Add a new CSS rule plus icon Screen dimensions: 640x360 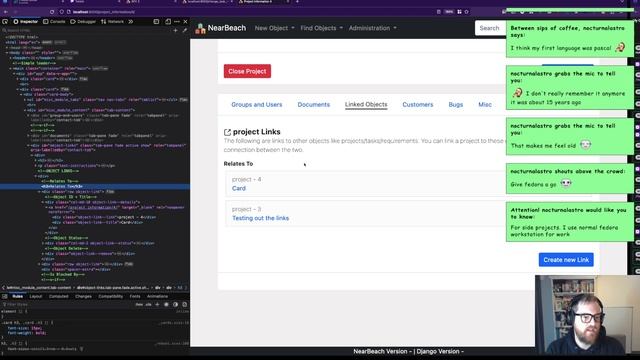[157, 304]
